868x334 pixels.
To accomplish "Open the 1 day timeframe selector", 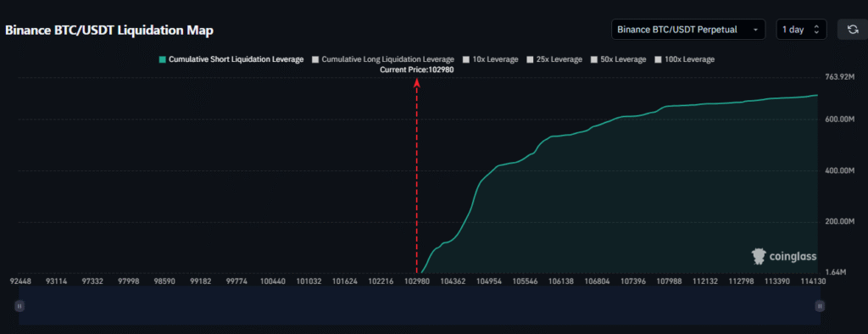I will (802, 30).
